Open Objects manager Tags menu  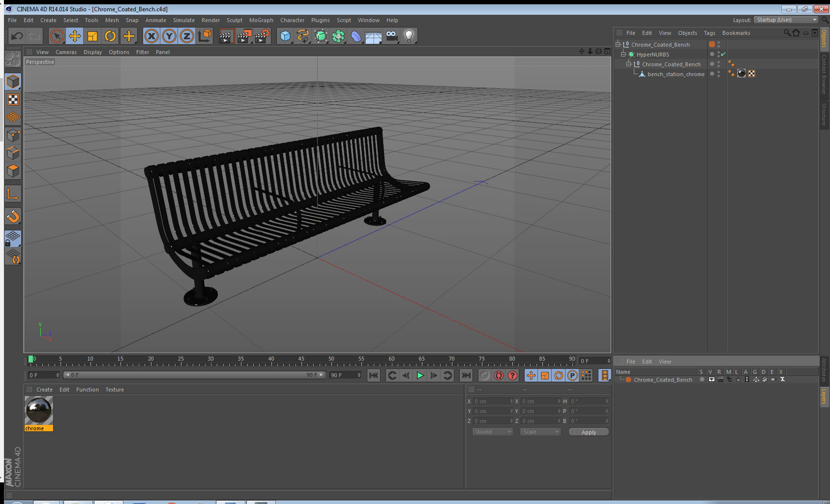(709, 33)
